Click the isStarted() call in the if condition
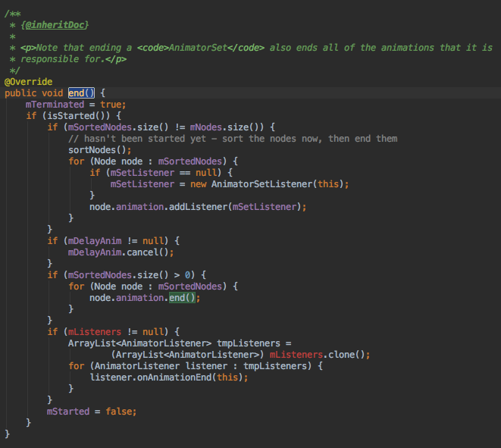 coord(77,116)
